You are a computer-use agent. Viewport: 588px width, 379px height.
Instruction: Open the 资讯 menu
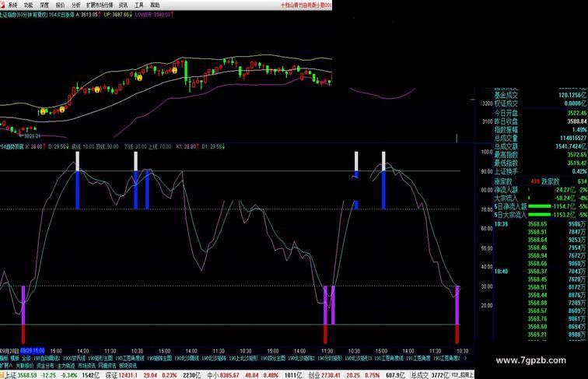pos(123,5)
